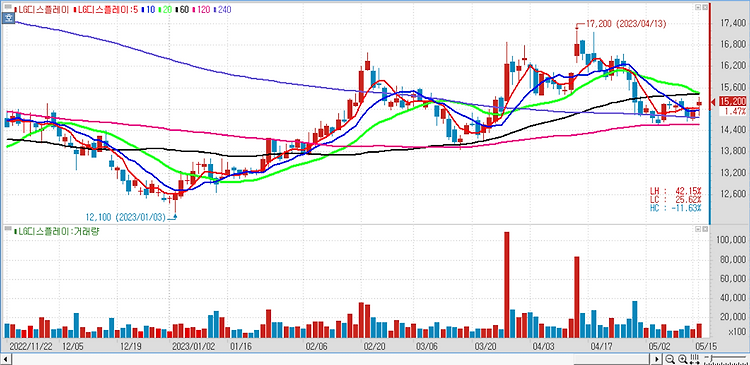Click the x100 volume unit label
The width and height of the screenshot is (750, 365).
pos(738,332)
